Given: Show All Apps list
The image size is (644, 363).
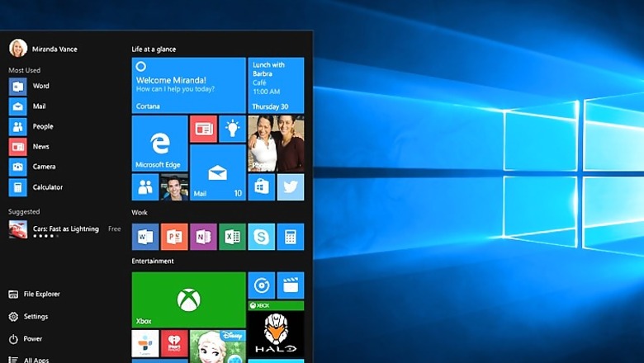Looking at the screenshot, I should [28, 360].
